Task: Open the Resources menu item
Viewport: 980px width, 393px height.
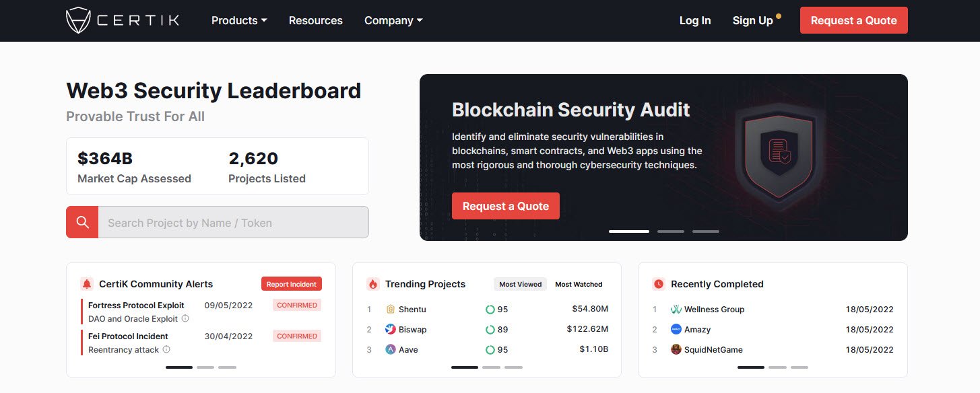Action: 315,20
